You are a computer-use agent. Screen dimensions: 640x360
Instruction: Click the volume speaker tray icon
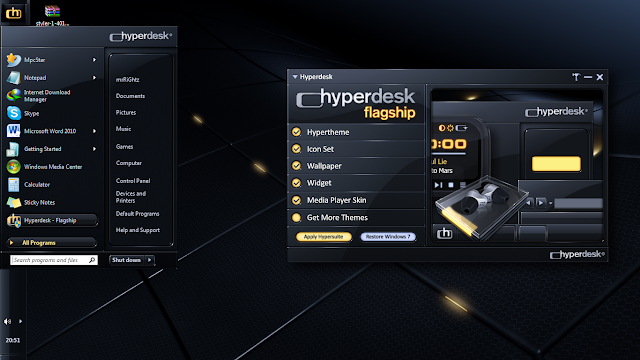pyautogui.click(x=7, y=322)
